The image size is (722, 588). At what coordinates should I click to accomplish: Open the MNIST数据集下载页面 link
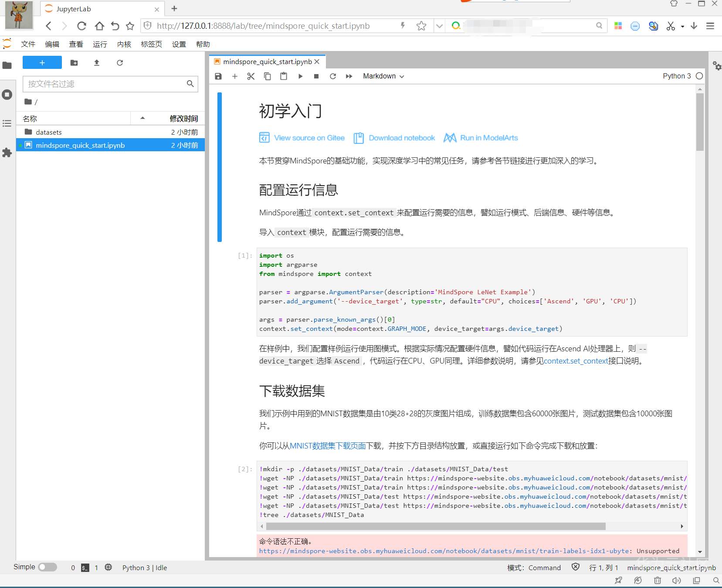point(328,446)
